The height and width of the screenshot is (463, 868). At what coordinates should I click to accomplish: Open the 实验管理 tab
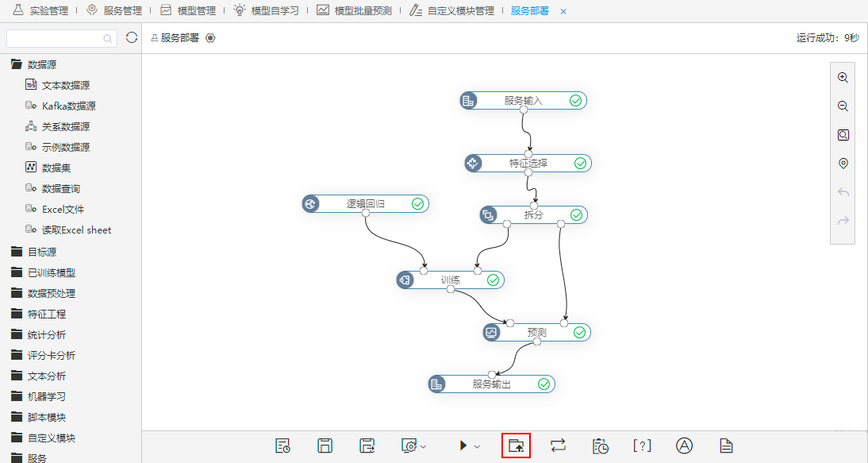41,10
